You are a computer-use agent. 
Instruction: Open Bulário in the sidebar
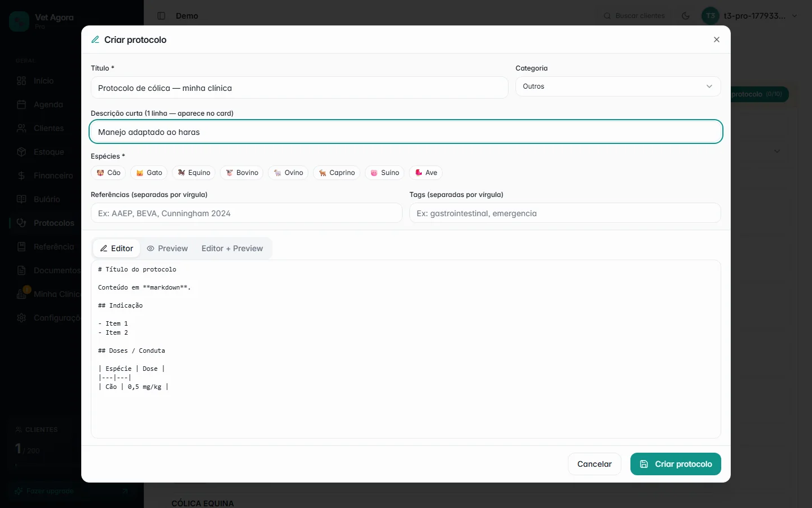[46, 199]
